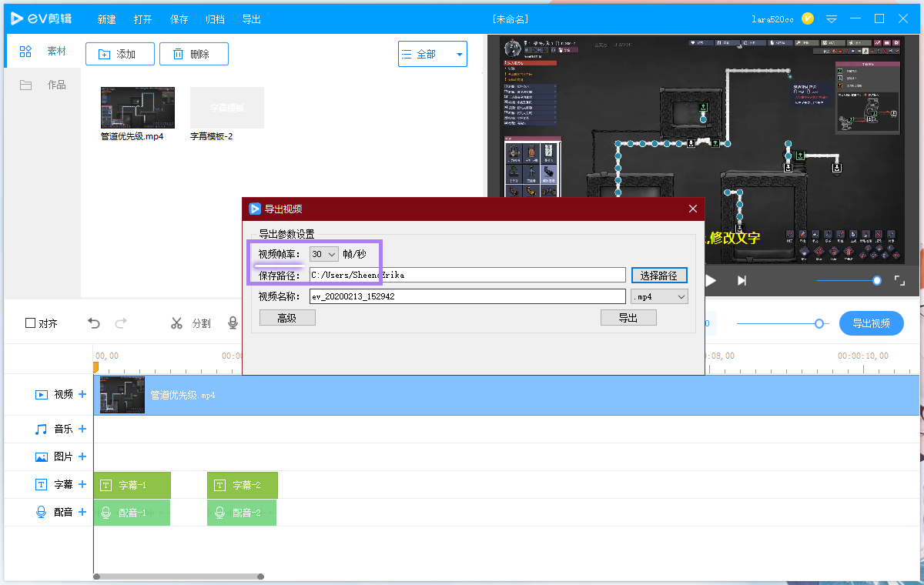Click the 高级 button

coord(287,318)
